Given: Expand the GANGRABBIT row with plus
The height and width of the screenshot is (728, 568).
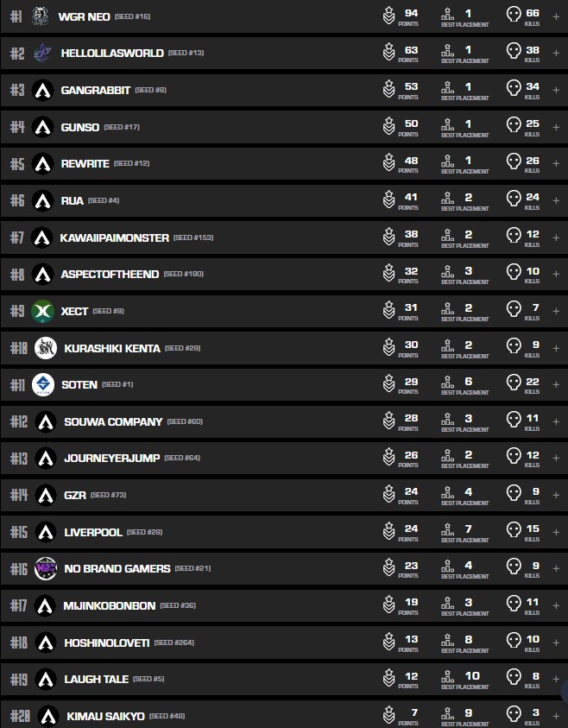Looking at the screenshot, I should pyautogui.click(x=556, y=90).
